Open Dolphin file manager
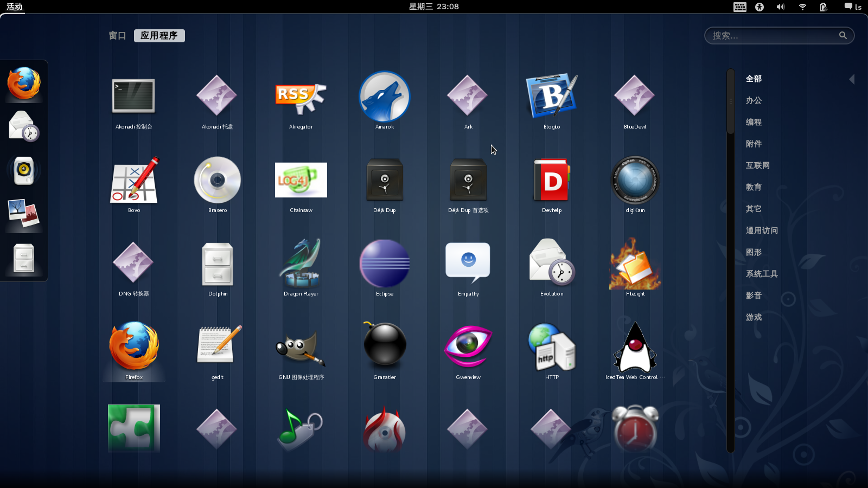Image resolution: width=868 pixels, height=488 pixels. pos(217,269)
